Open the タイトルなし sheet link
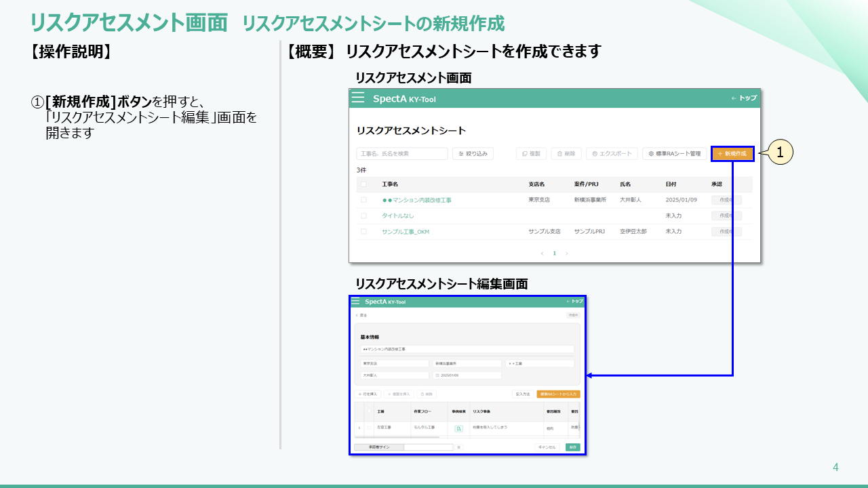Image resolution: width=868 pixels, height=488 pixels. click(x=397, y=216)
